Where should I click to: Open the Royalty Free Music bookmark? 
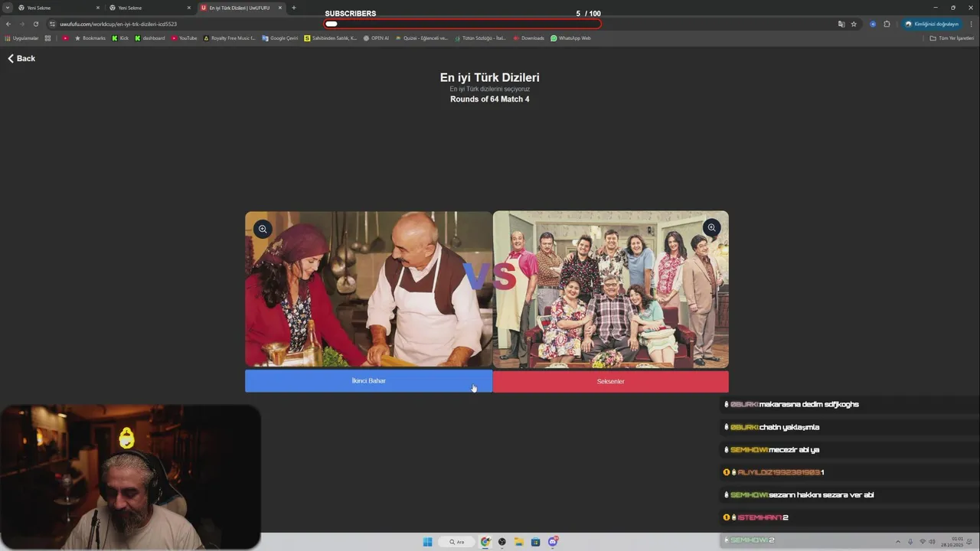pos(230,38)
